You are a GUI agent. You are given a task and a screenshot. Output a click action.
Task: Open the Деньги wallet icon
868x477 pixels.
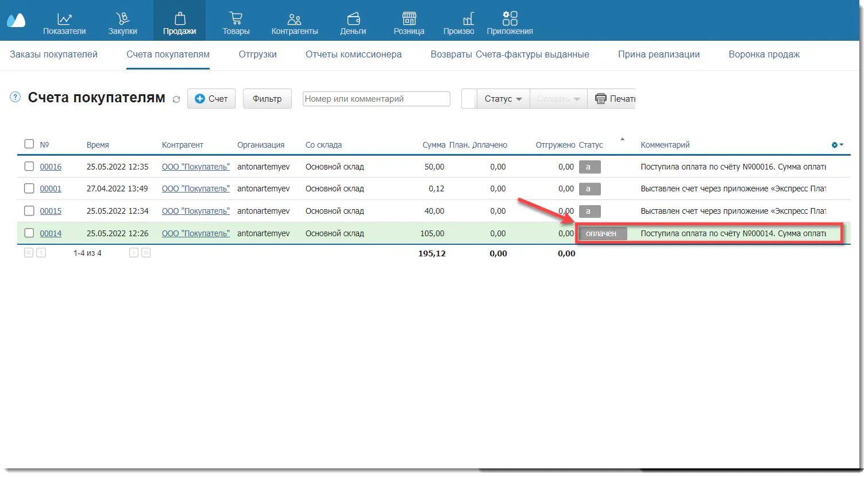pos(353,19)
